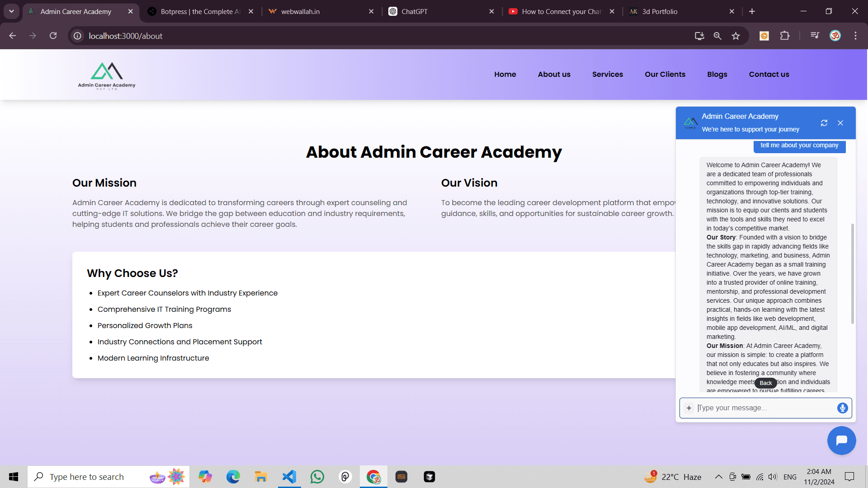Switch to the ChatGPT tab
The width and height of the screenshot is (868, 488).
tap(441, 11)
